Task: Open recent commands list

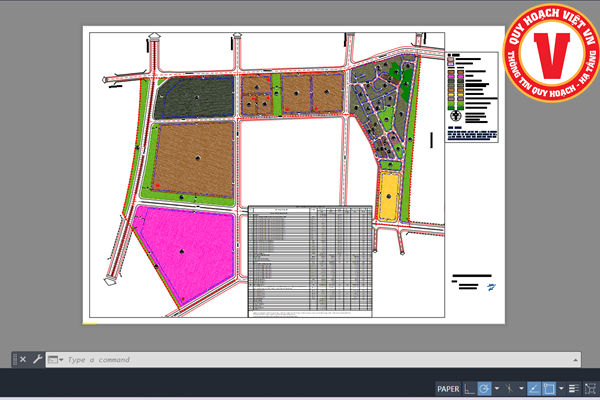Action: (55, 359)
